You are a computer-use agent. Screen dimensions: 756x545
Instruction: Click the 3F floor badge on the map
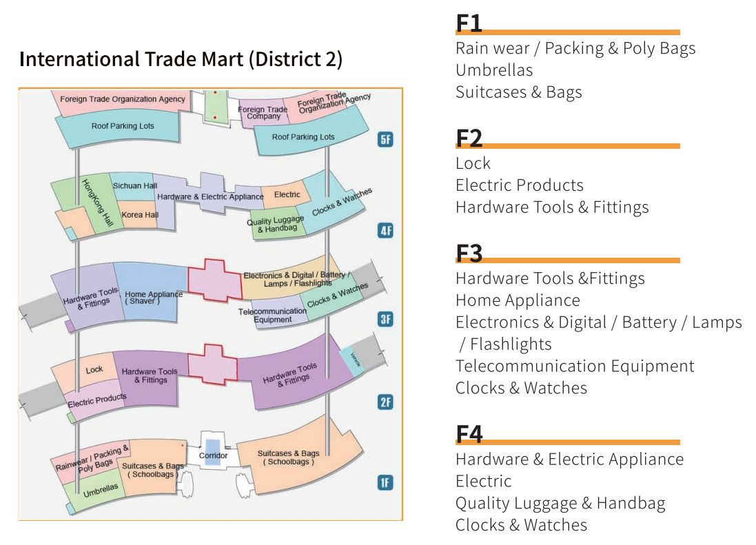(x=385, y=319)
